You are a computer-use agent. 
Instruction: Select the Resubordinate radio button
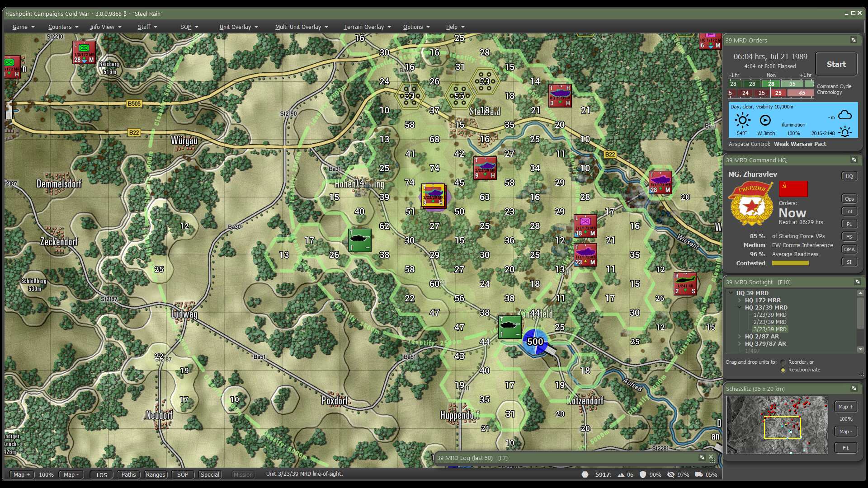[783, 370]
